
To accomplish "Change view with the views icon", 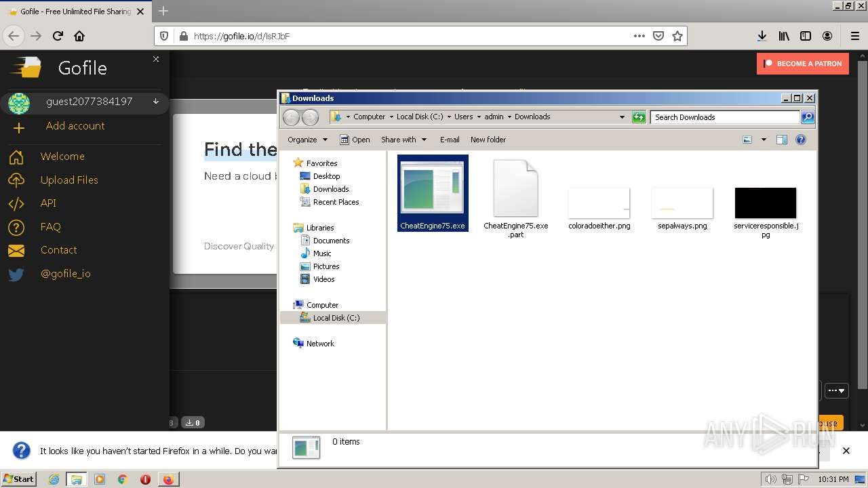I will (x=747, y=140).
